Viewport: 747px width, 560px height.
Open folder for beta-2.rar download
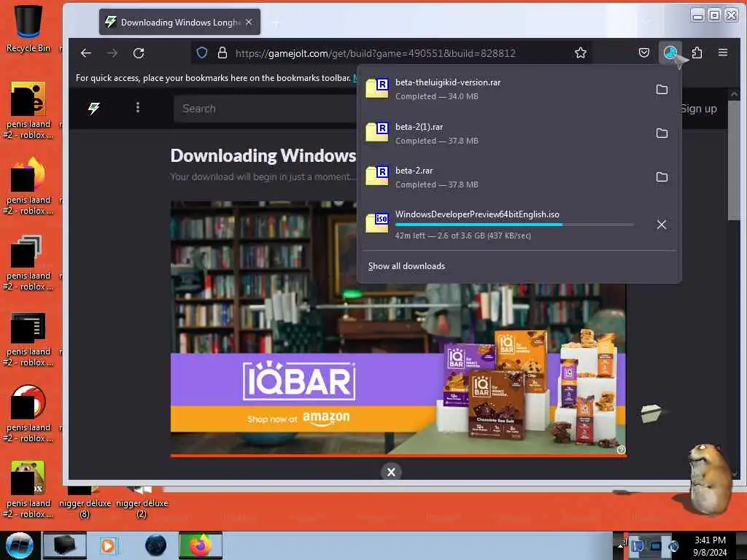pyautogui.click(x=662, y=177)
